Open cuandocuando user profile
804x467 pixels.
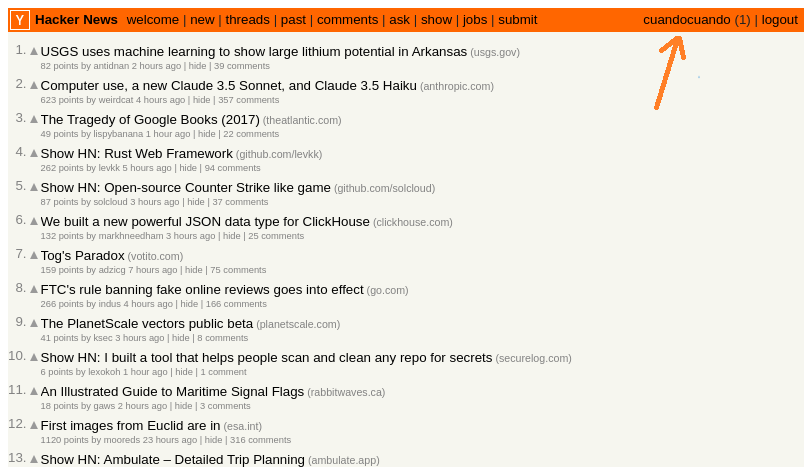point(686,20)
